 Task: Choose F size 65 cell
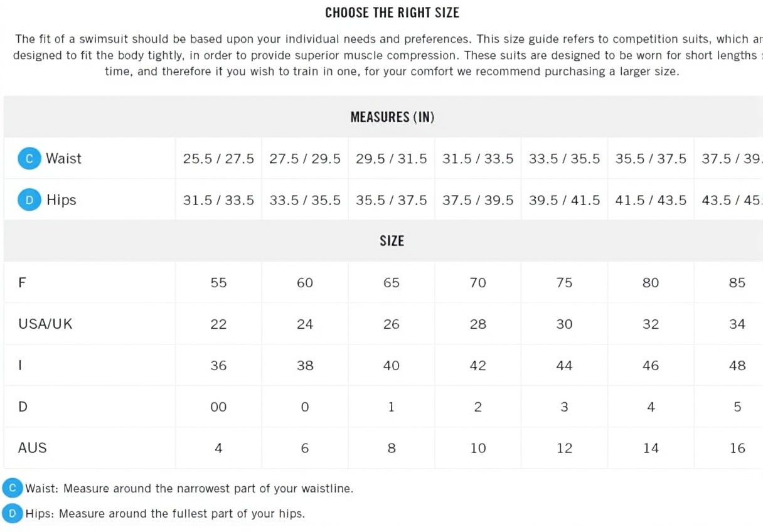392,283
